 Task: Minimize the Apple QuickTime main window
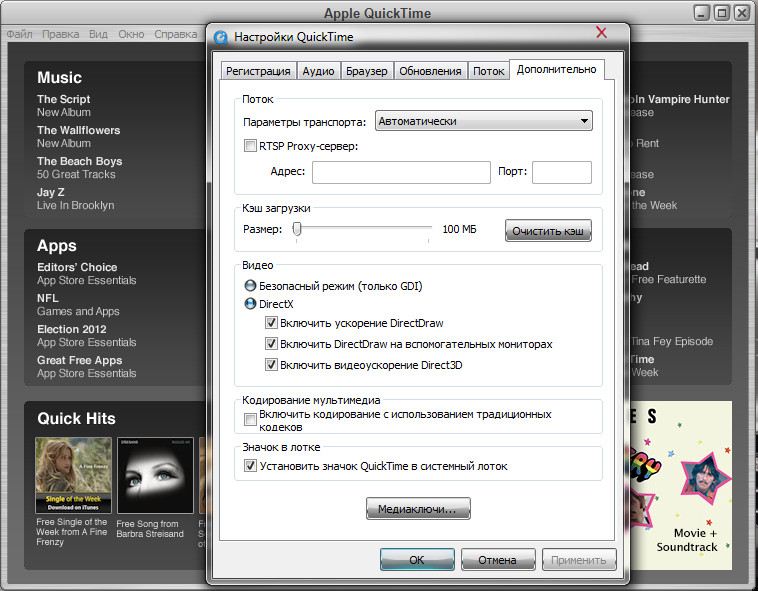pos(702,13)
